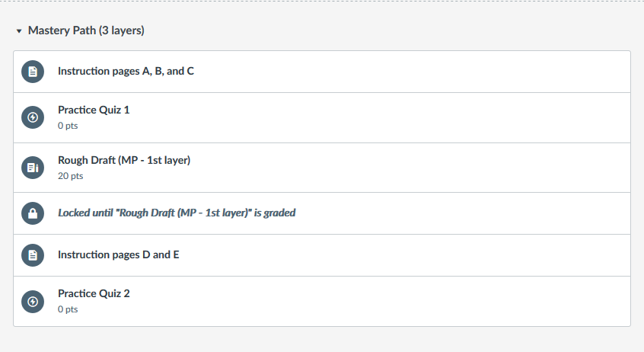
Task: Click "20 pts" under Rough Draft
Action: point(70,176)
